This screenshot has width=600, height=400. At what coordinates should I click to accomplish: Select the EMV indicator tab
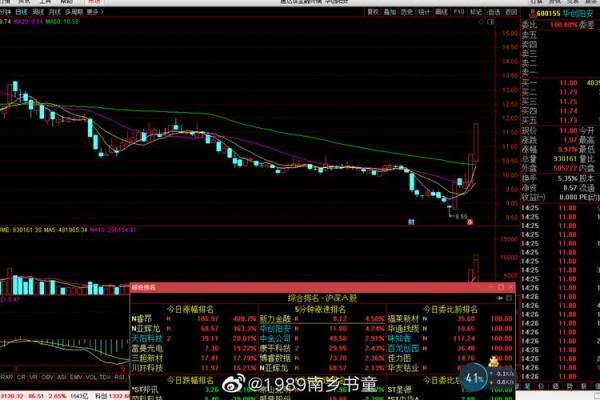pyautogui.click(x=76, y=377)
